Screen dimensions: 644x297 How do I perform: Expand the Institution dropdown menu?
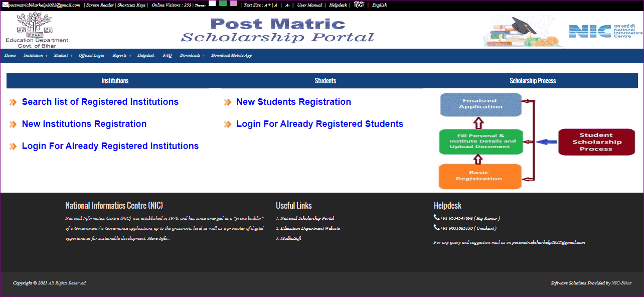[x=34, y=55]
